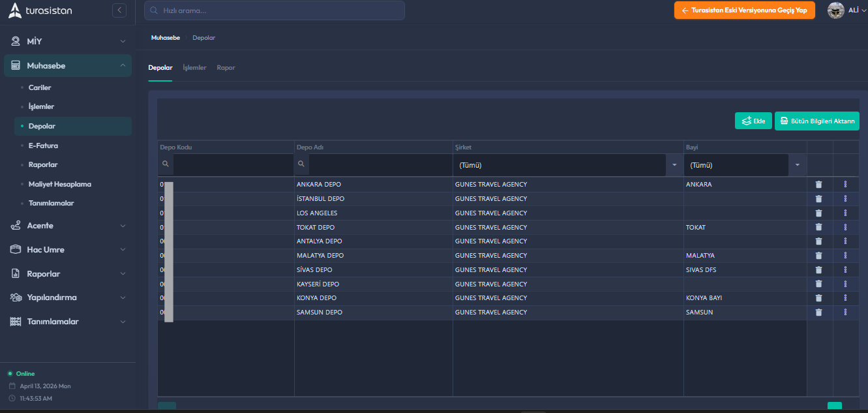868x413 pixels.
Task: Collapse the sidebar with the arrow icon
Action: point(119,10)
